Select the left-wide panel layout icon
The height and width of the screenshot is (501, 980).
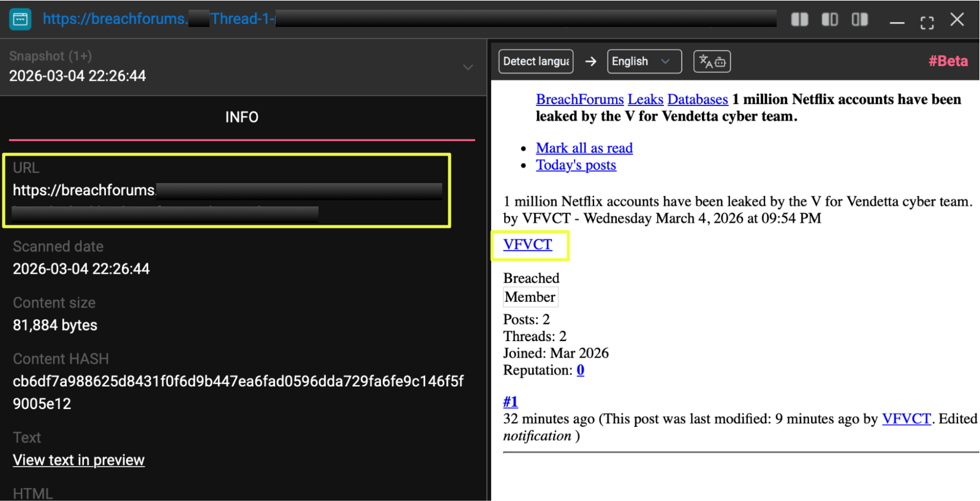[829, 20]
